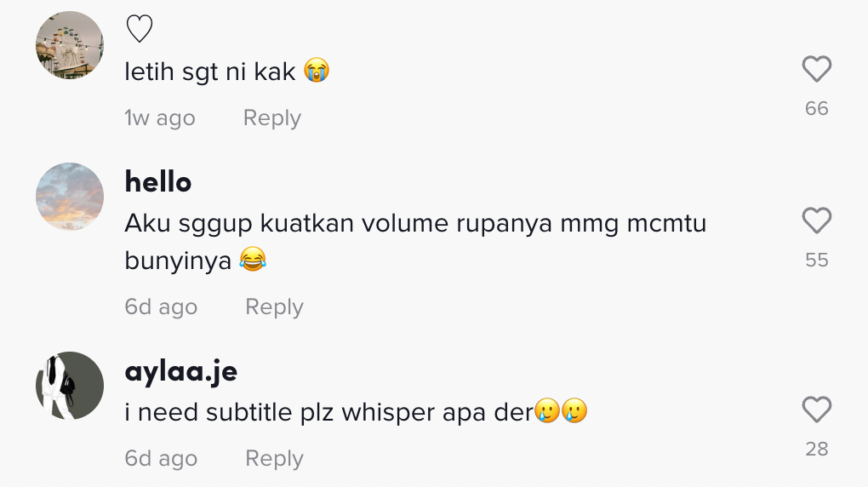
Task: Click the "1w ago" timestamp
Action: 160,118
